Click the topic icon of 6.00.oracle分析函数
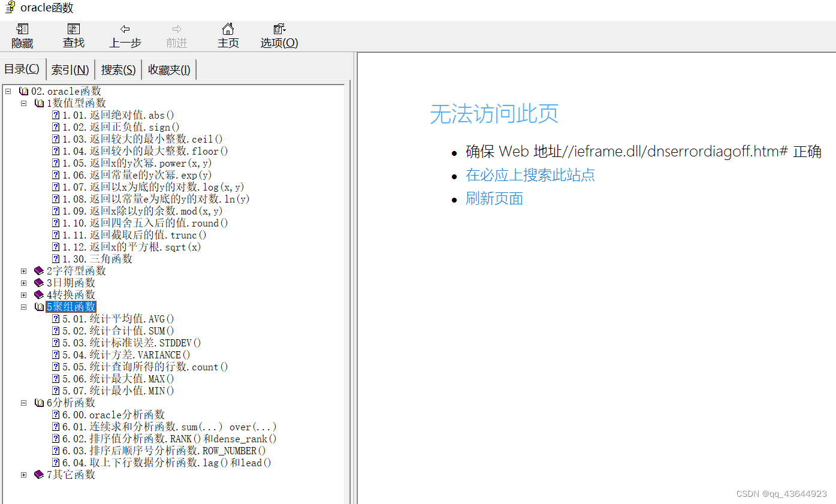The image size is (836, 504). click(x=56, y=415)
